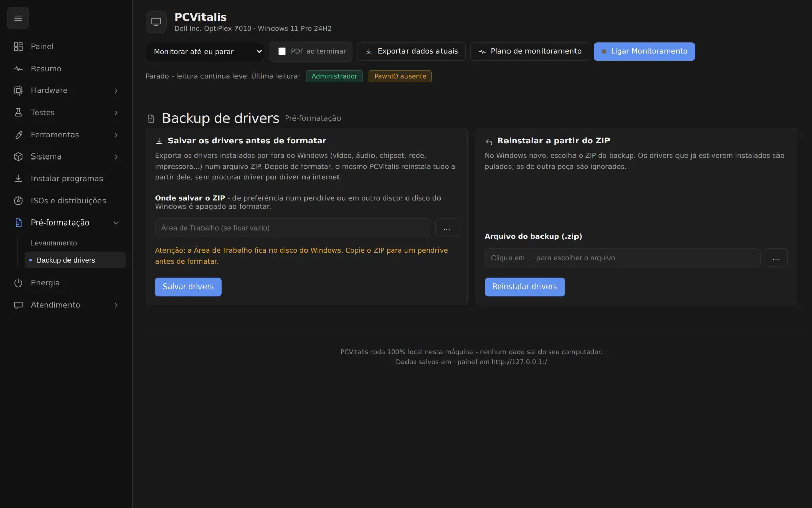Click the Salvar drivers button

(188, 287)
